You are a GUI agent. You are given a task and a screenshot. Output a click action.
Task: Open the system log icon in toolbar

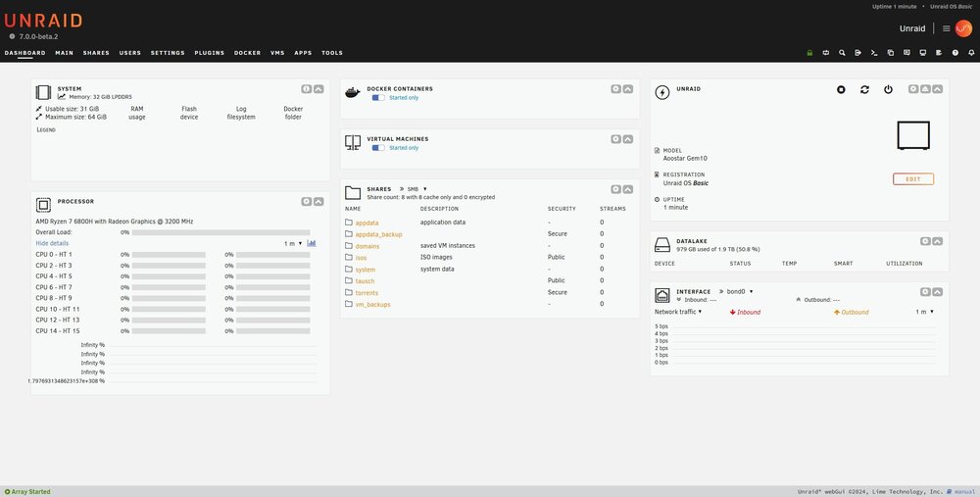pos(939,53)
